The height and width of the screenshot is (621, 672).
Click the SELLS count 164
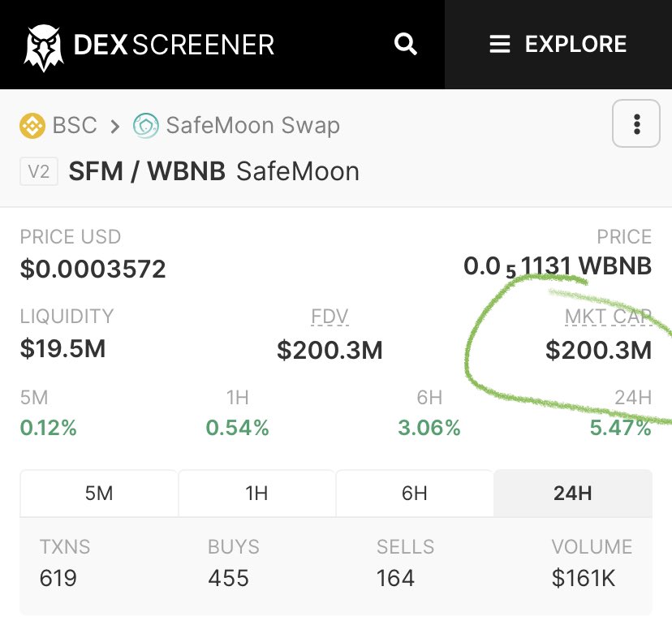click(395, 578)
